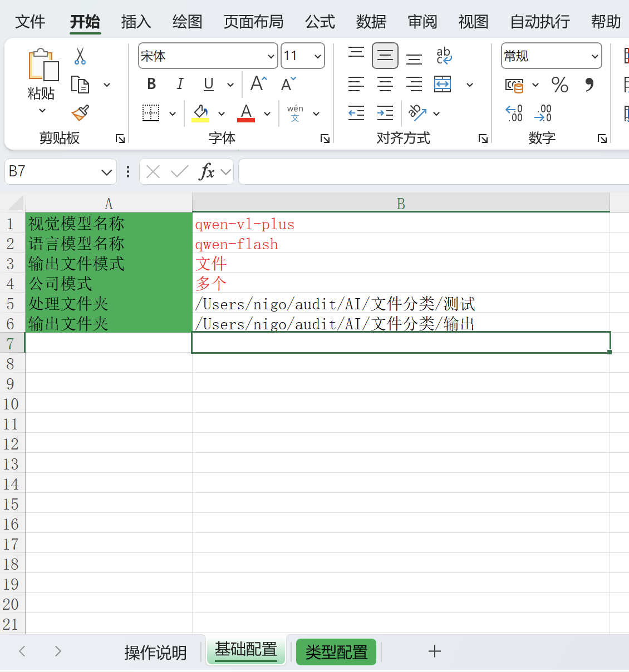This screenshot has height=672, width=629.
Task: Apply the yellow fill color swatch
Action: 200,113
